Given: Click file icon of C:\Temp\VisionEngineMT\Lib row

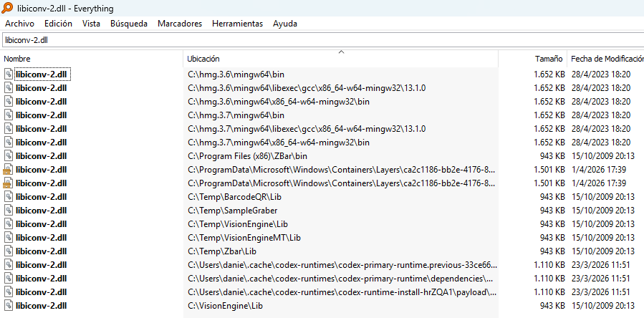Looking at the screenshot, I should click(9, 238).
